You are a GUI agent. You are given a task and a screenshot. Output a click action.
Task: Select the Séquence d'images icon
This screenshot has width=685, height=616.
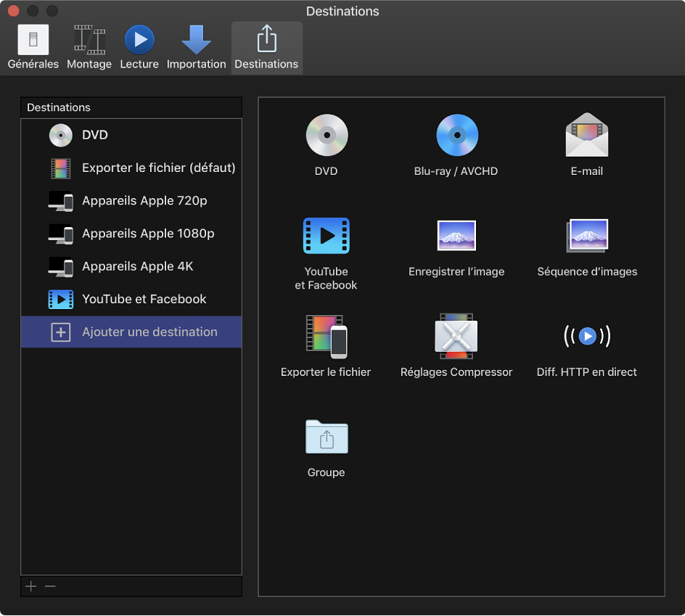pyautogui.click(x=587, y=236)
